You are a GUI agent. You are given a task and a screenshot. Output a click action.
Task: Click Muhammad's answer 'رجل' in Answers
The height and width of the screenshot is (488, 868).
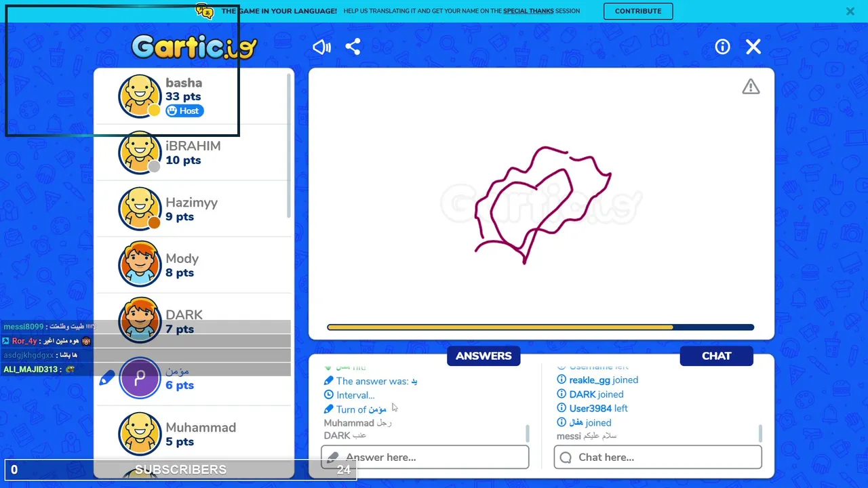click(358, 423)
